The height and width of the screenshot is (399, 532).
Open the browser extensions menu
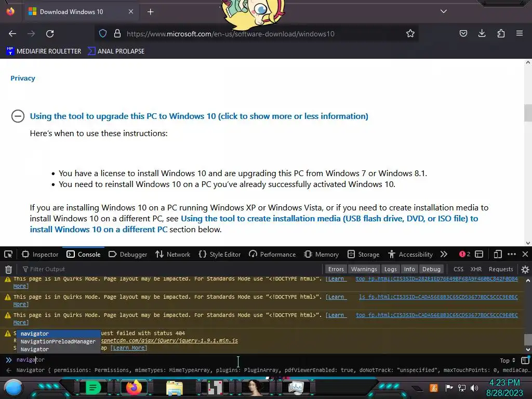click(501, 34)
